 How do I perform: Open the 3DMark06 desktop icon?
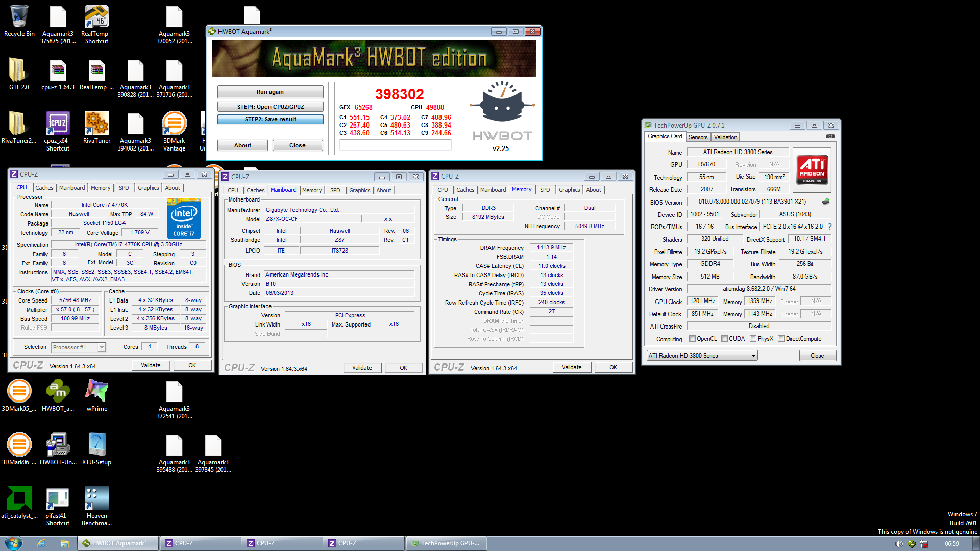point(19,449)
